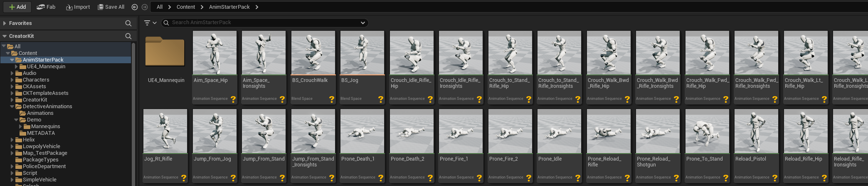
Task: Open the search history dropdown arrow
Action: pyautogui.click(x=363, y=23)
